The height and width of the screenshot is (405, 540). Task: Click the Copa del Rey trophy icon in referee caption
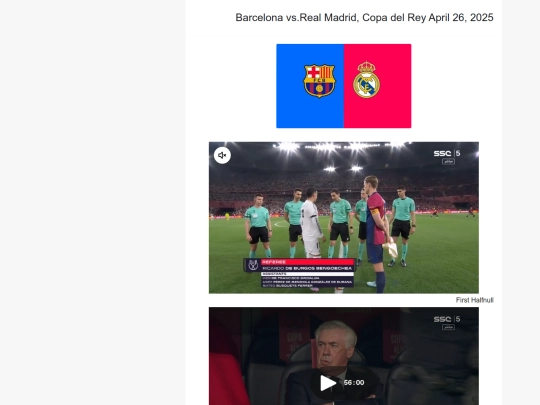pyautogui.click(x=253, y=265)
